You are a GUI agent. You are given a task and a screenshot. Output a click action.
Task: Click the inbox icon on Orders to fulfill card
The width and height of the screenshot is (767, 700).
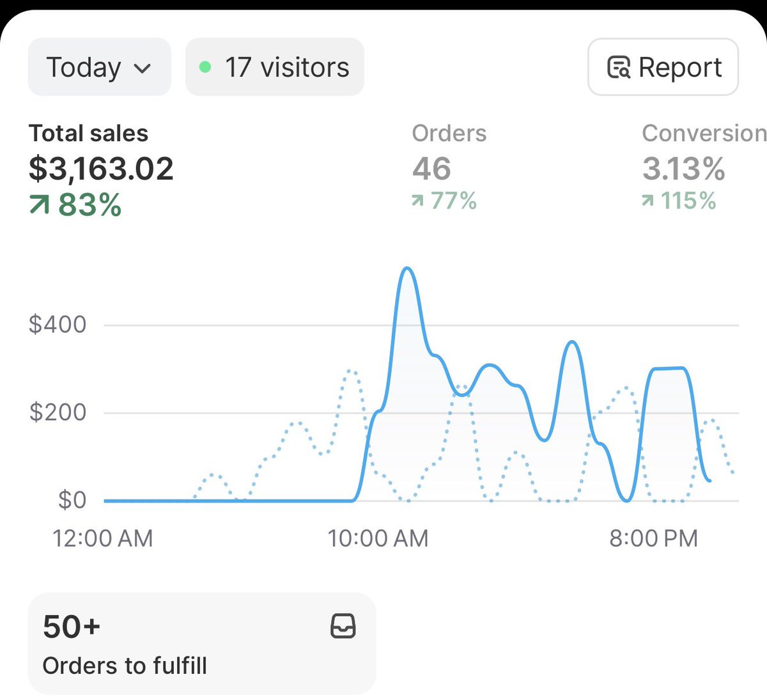[x=343, y=626]
